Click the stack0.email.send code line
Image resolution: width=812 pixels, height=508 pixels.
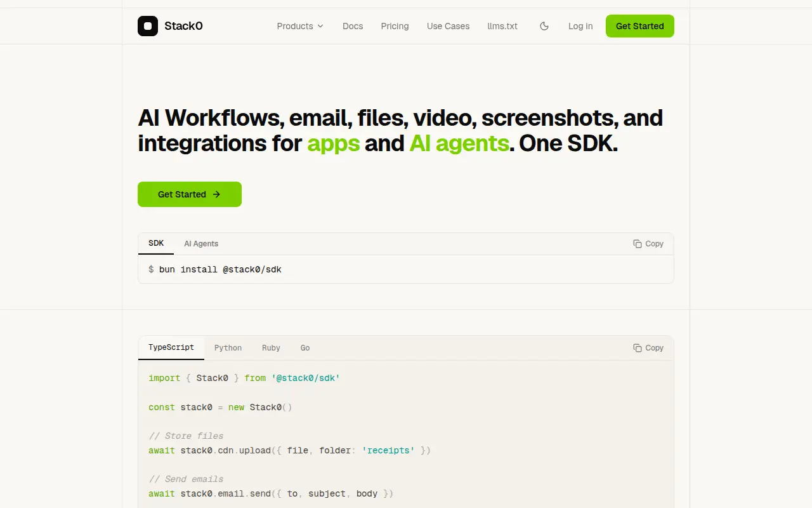tap(271, 493)
